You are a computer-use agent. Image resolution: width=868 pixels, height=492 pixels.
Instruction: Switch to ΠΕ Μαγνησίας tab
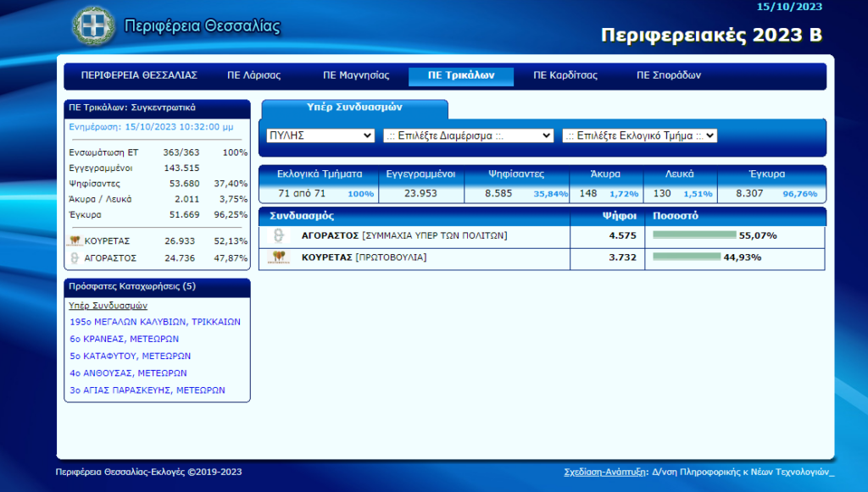click(356, 75)
